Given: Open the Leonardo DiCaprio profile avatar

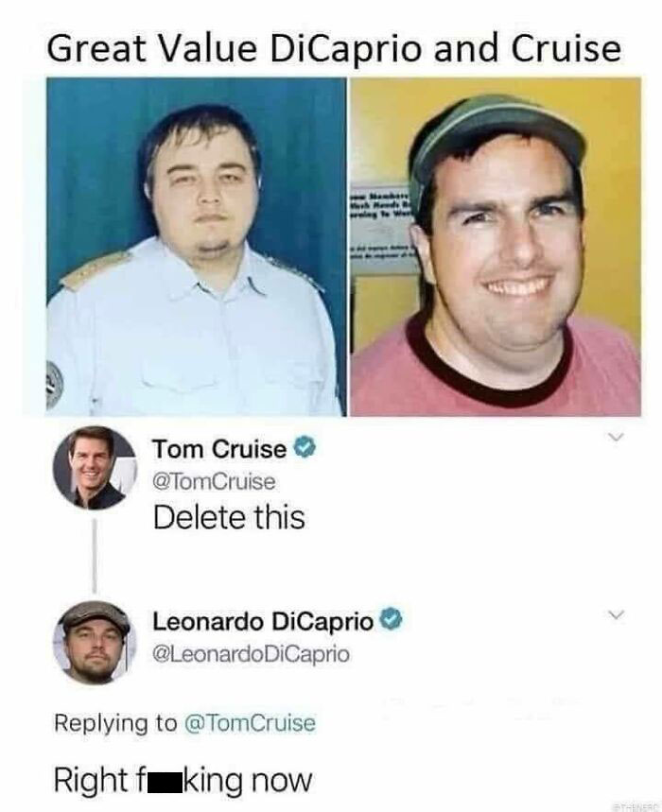Looking at the screenshot, I should click(93, 641).
